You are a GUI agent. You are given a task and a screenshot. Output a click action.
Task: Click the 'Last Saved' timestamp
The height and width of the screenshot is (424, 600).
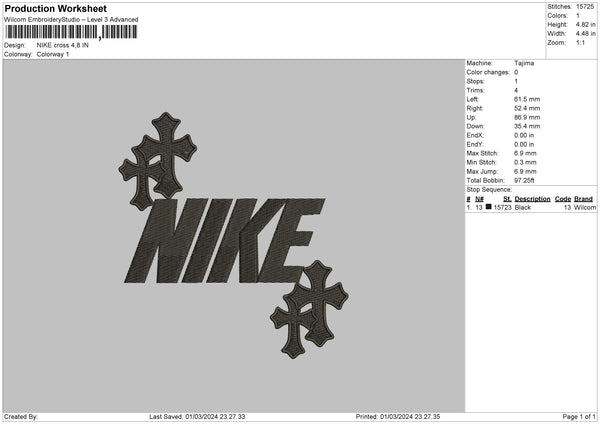[197, 417]
